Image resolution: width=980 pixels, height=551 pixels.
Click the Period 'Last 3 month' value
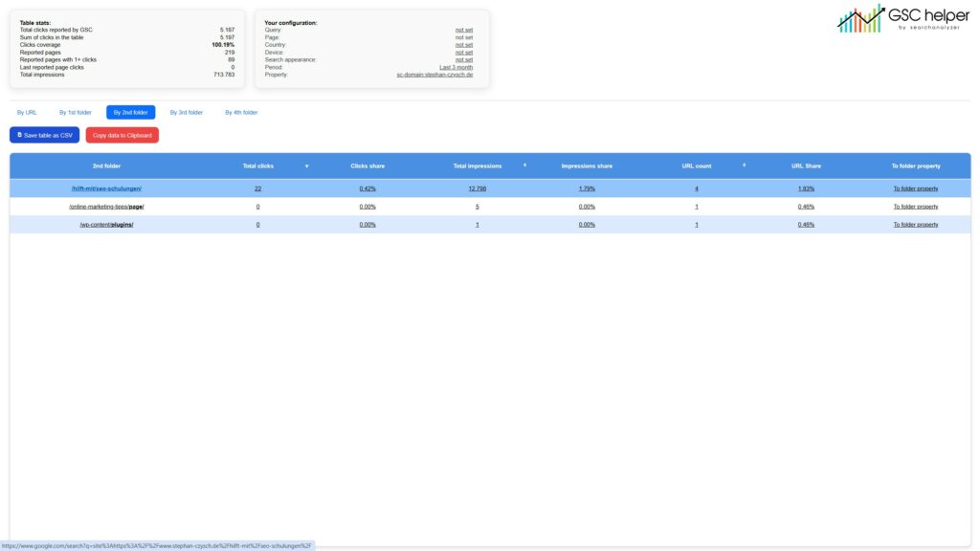(x=456, y=68)
